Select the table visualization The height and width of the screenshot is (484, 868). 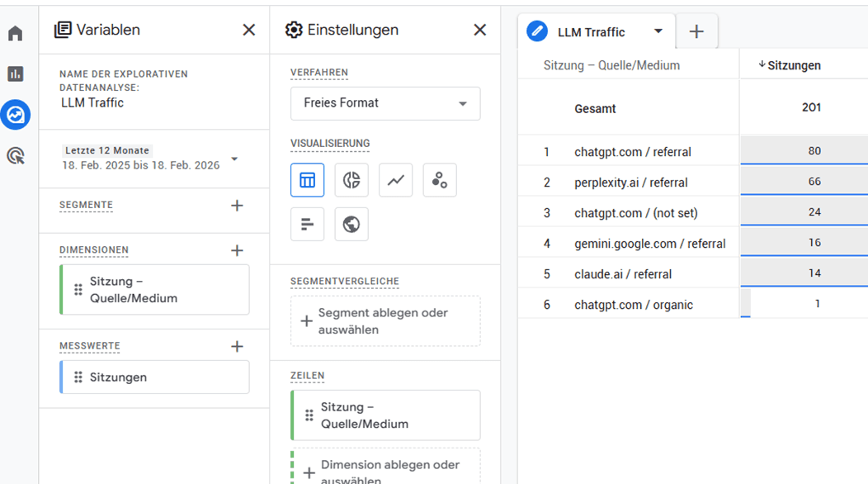(307, 179)
